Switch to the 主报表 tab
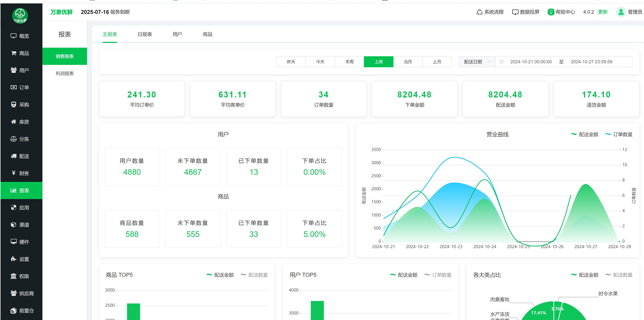 [110, 34]
